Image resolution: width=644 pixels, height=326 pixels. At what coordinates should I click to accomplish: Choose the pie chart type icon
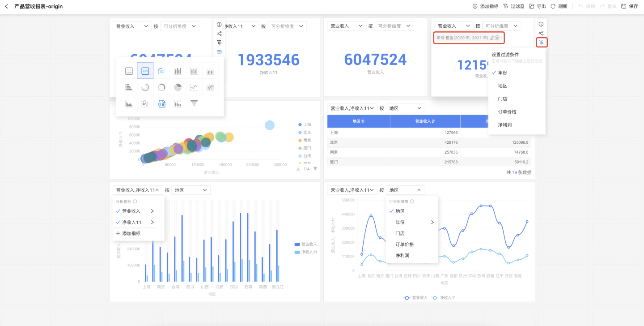point(178,87)
